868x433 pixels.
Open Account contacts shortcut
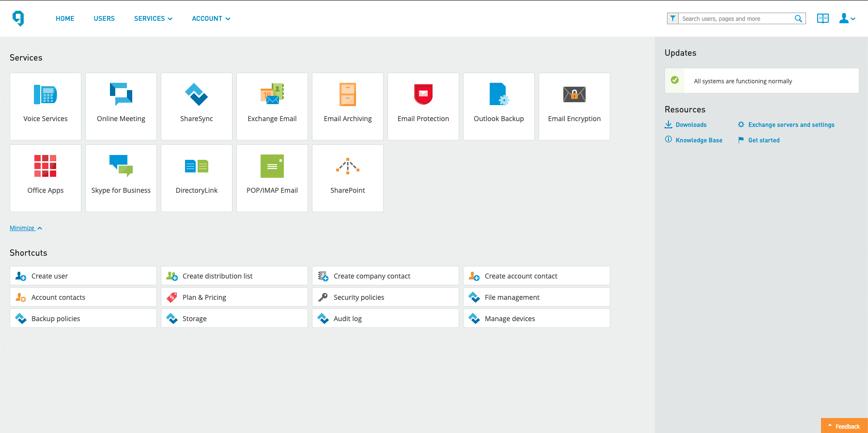click(83, 297)
